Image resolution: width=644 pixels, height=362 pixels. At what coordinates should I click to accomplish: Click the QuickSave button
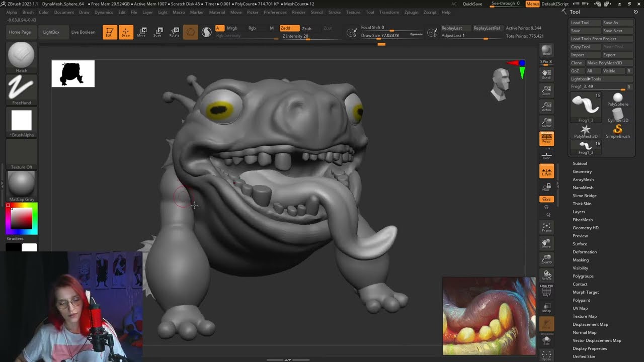click(472, 4)
